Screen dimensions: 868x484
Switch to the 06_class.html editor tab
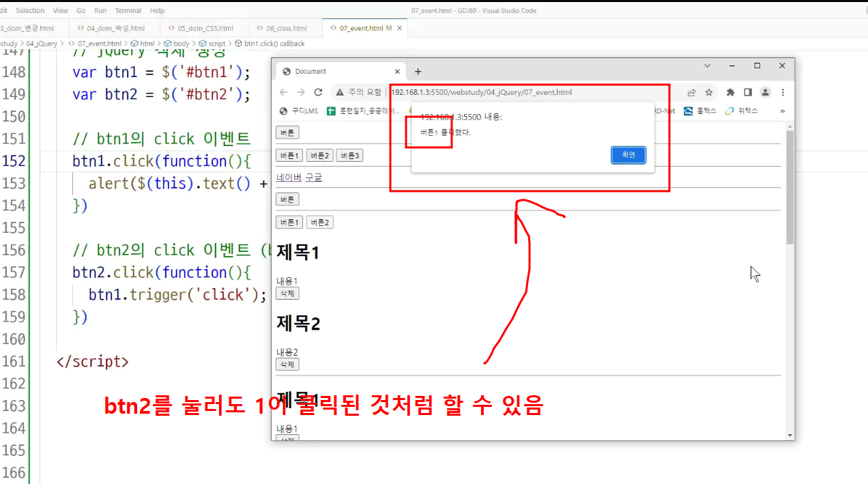(x=286, y=28)
